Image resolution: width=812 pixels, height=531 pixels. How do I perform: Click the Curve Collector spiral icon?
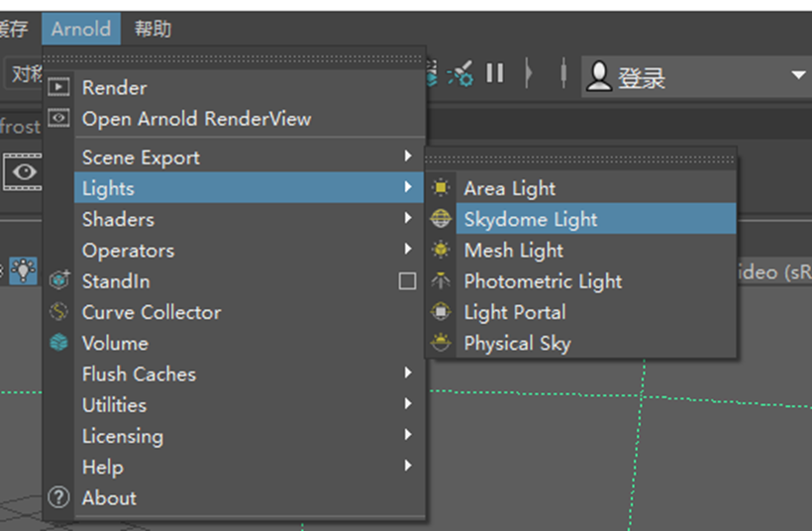click(58, 311)
